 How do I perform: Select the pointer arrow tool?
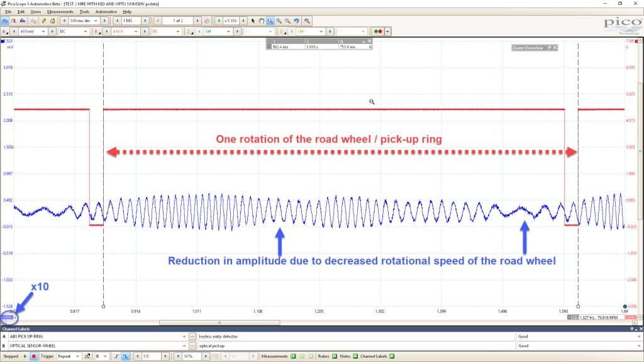click(253, 21)
